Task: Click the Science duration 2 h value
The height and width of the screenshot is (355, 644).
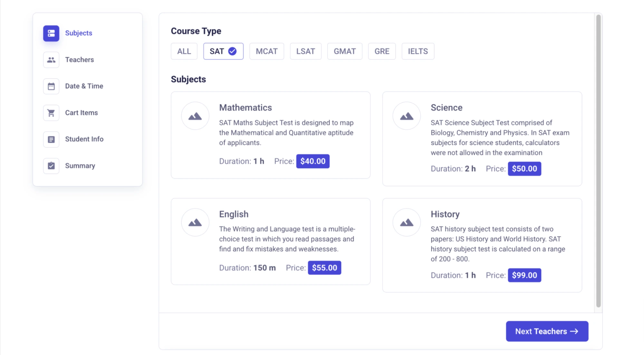Action: [x=470, y=169]
